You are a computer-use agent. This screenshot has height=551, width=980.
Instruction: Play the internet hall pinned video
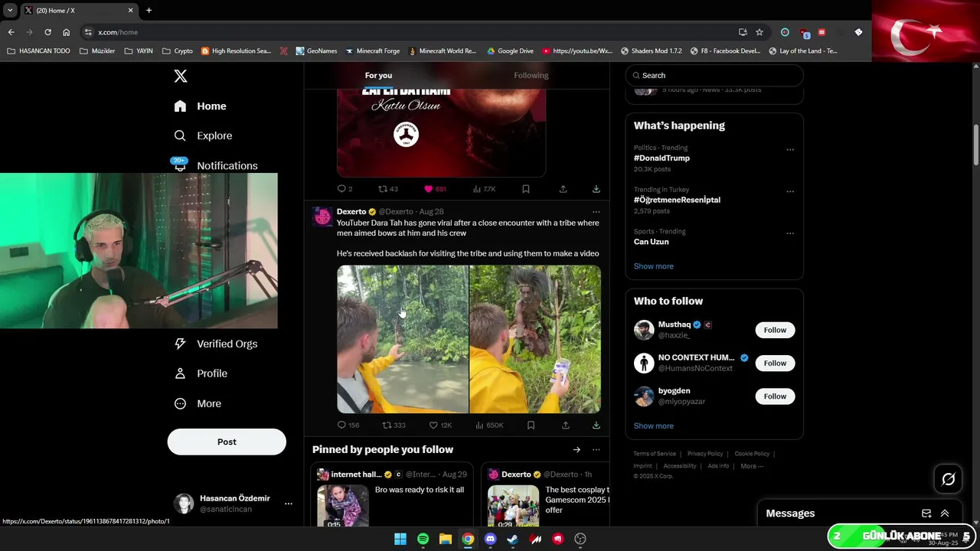click(x=343, y=506)
